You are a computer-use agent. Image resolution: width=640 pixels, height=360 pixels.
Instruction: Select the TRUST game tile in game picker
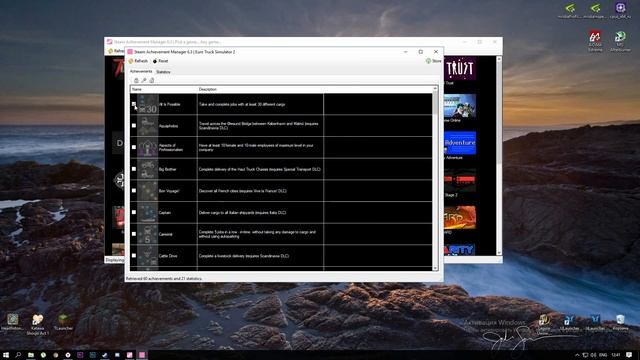pyautogui.click(x=460, y=69)
